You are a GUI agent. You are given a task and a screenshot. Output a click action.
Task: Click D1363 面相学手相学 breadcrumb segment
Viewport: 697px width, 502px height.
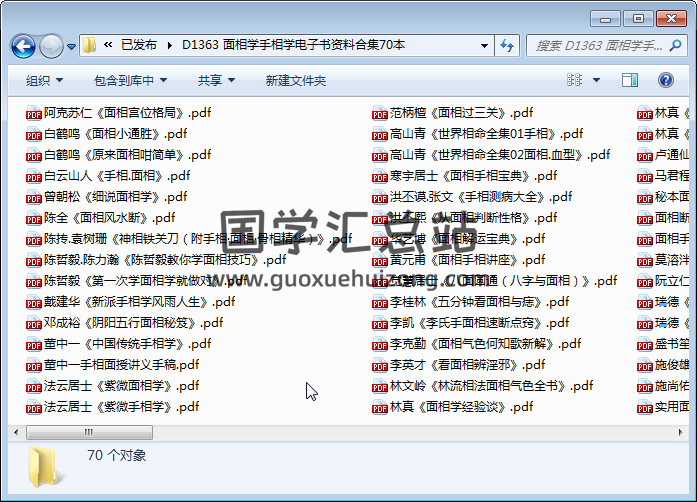293,45
